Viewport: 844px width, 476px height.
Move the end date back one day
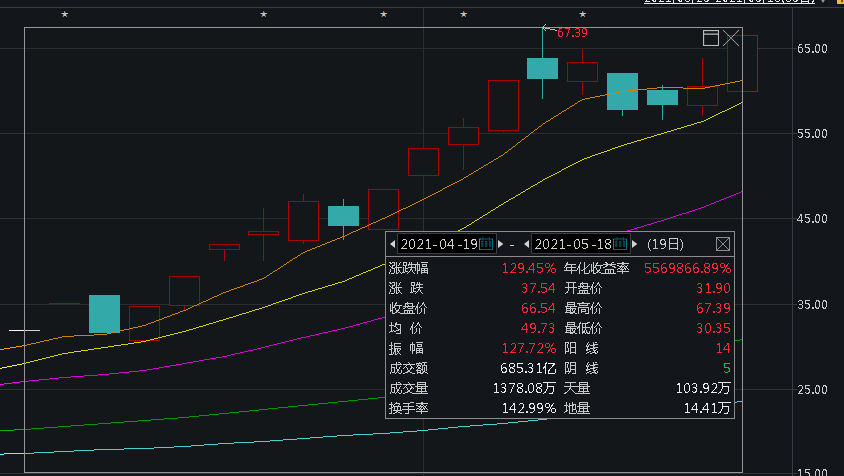(526, 243)
